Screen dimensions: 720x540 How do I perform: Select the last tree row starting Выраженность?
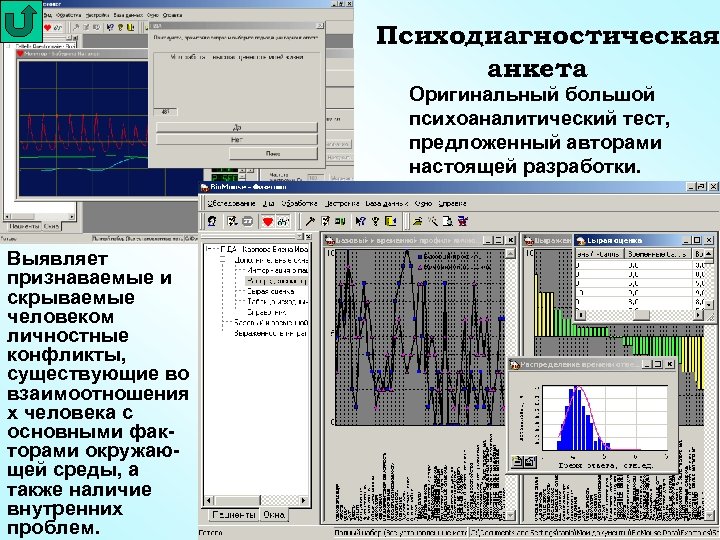(270, 333)
